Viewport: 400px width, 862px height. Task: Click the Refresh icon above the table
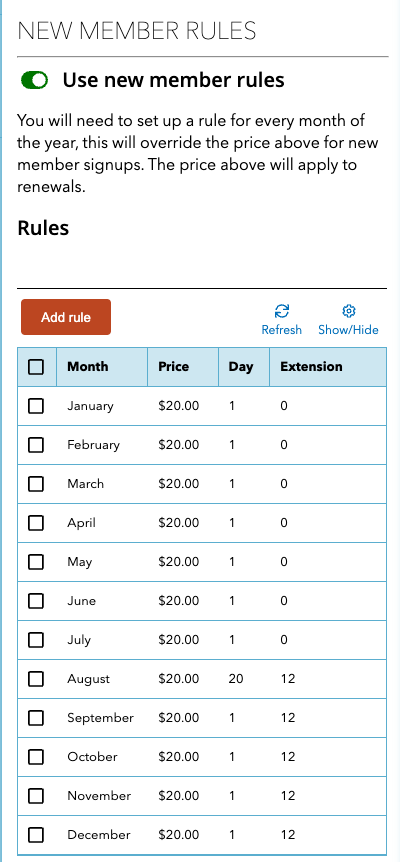(x=282, y=311)
